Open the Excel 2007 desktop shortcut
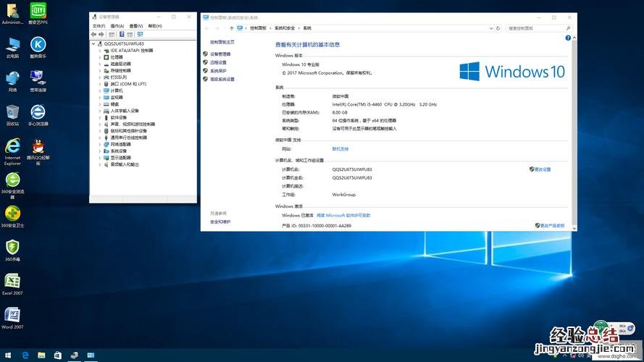 (12, 281)
